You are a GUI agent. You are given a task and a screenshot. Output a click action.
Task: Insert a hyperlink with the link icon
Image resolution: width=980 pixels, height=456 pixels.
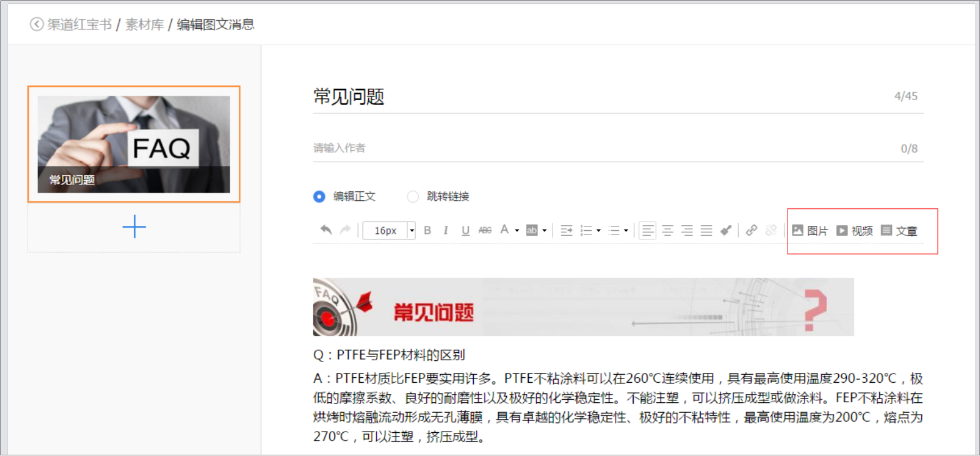click(751, 230)
